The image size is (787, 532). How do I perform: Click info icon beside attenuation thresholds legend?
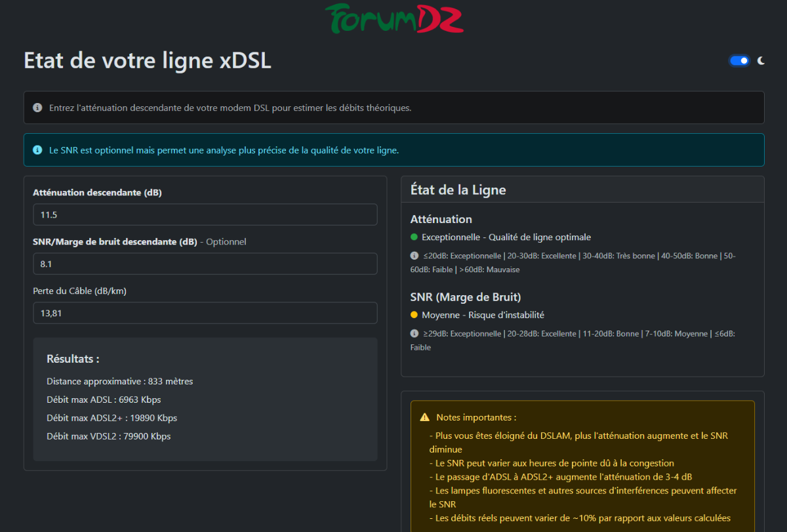point(414,256)
